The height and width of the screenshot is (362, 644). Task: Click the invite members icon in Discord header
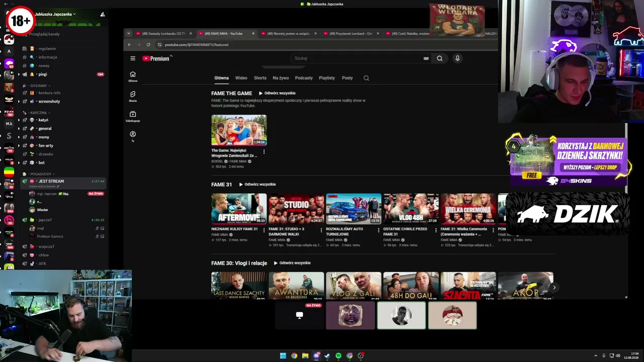103,14
